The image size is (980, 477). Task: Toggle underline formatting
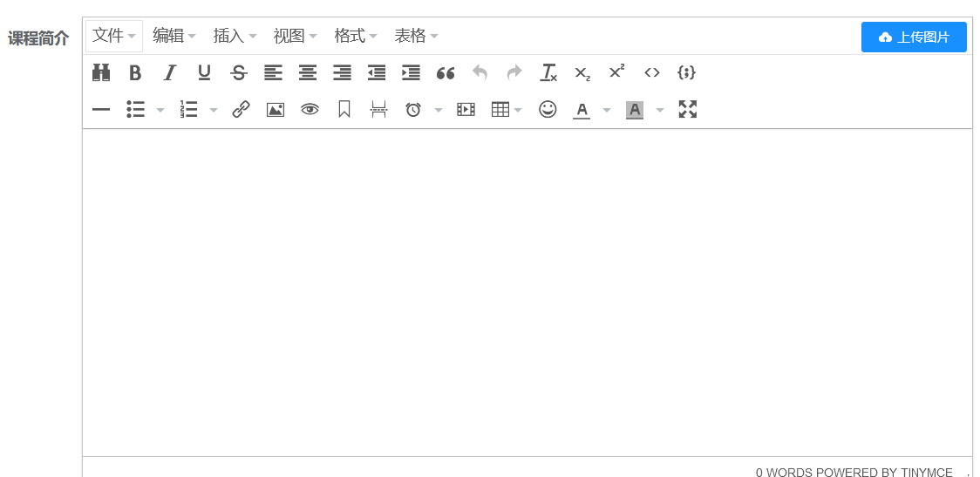[204, 73]
